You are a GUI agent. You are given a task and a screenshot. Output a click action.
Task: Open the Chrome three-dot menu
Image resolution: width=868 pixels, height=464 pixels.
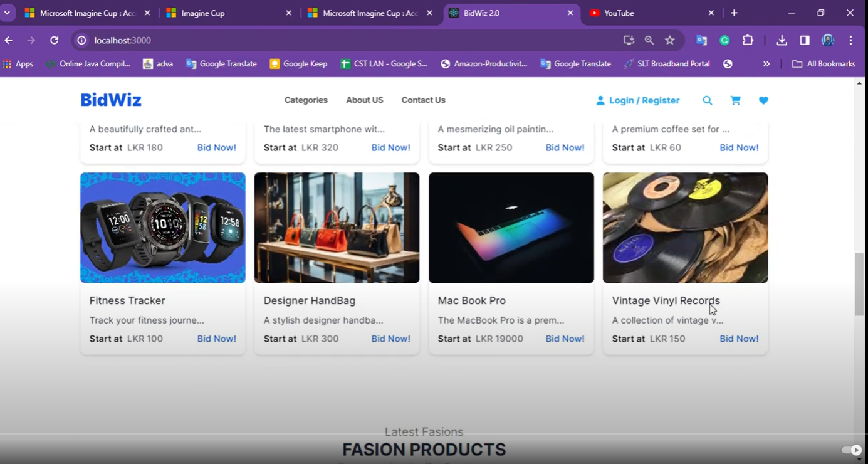point(850,40)
